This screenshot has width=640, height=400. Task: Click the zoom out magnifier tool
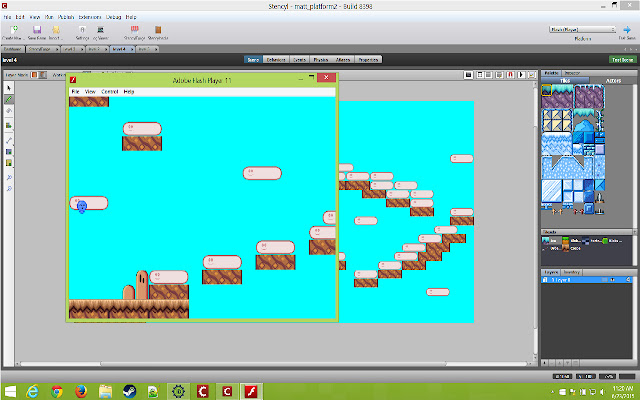[x=9, y=189]
